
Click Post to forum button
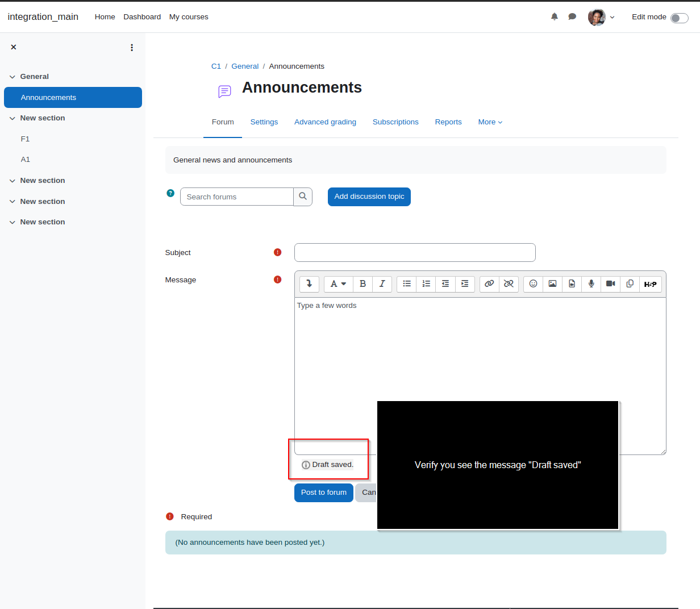[324, 493]
